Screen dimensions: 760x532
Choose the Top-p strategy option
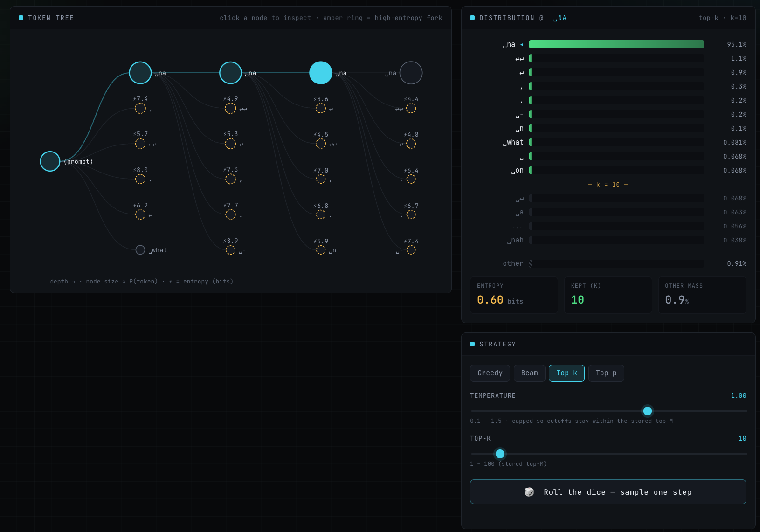coord(606,373)
